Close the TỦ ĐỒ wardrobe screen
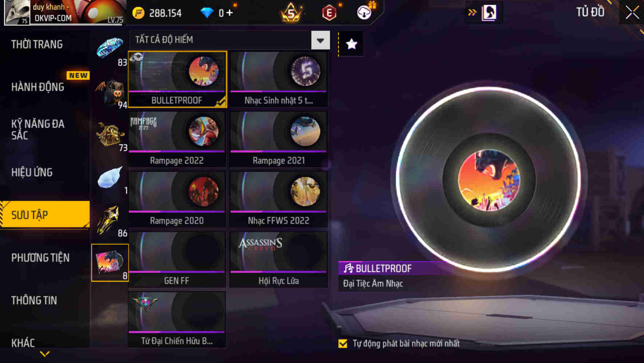Screen dimensions: 644x363 (632, 12)
